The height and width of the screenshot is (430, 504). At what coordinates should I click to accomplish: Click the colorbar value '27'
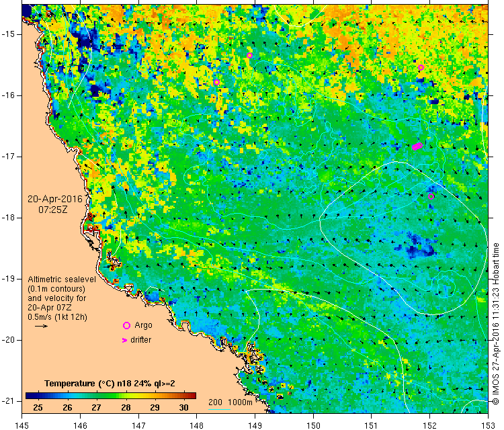[x=96, y=408]
